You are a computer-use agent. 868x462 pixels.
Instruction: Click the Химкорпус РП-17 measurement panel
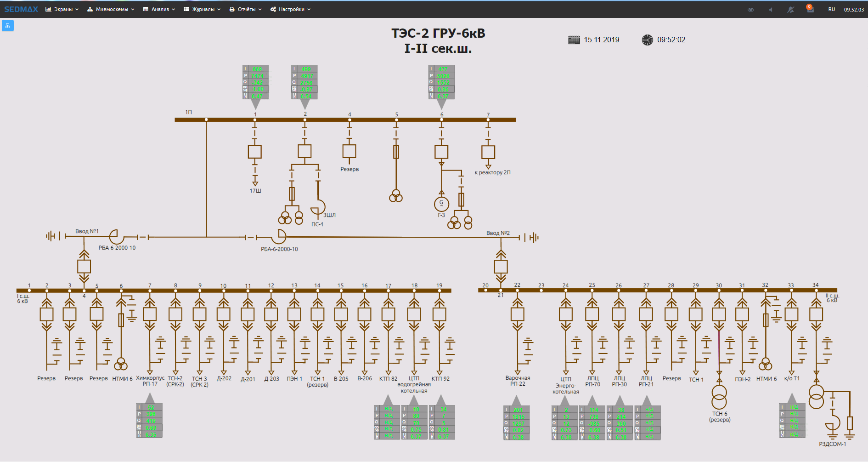(149, 421)
